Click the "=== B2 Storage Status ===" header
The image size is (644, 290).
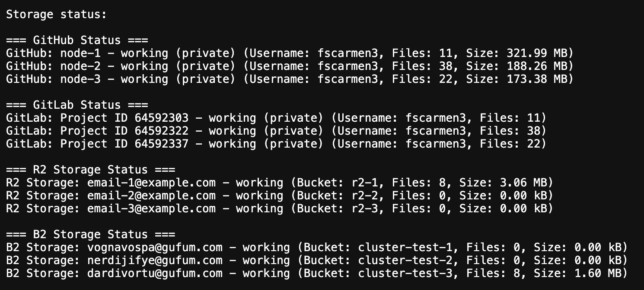coord(91,234)
